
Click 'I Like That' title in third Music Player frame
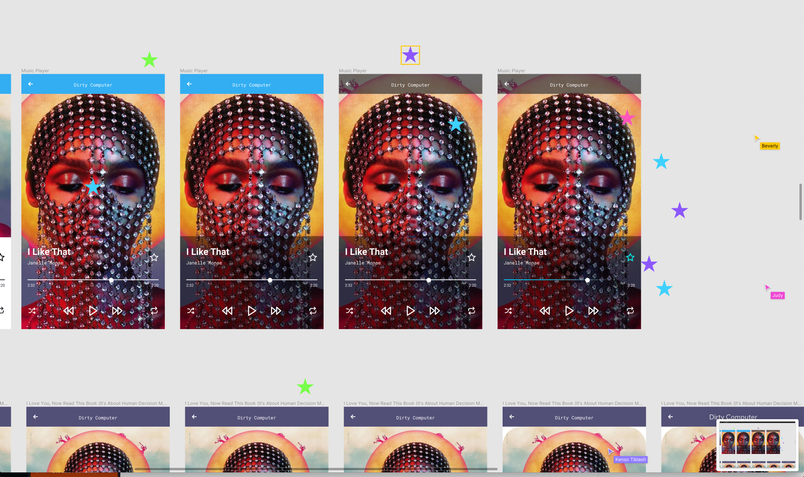pos(367,252)
